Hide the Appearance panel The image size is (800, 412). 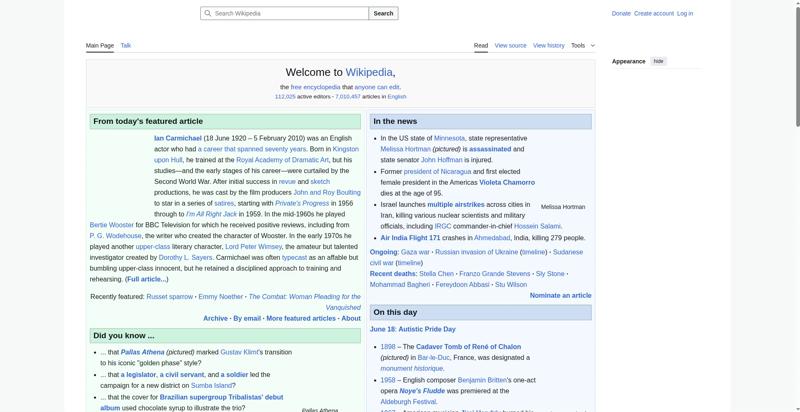[659, 61]
